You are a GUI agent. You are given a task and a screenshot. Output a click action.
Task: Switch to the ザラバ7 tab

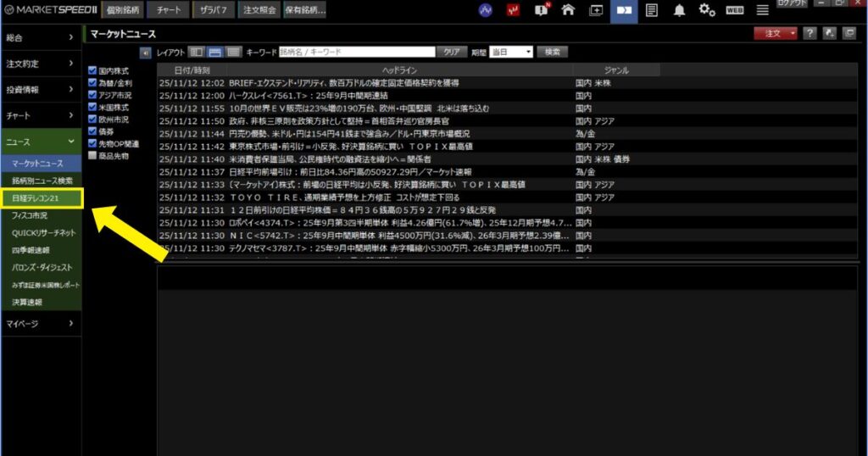coord(214,10)
